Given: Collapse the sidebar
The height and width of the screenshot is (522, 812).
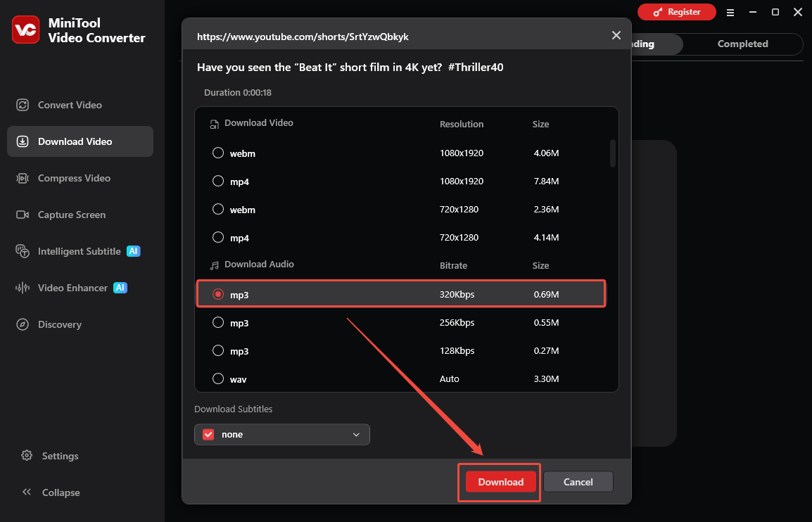Looking at the screenshot, I should coord(51,492).
